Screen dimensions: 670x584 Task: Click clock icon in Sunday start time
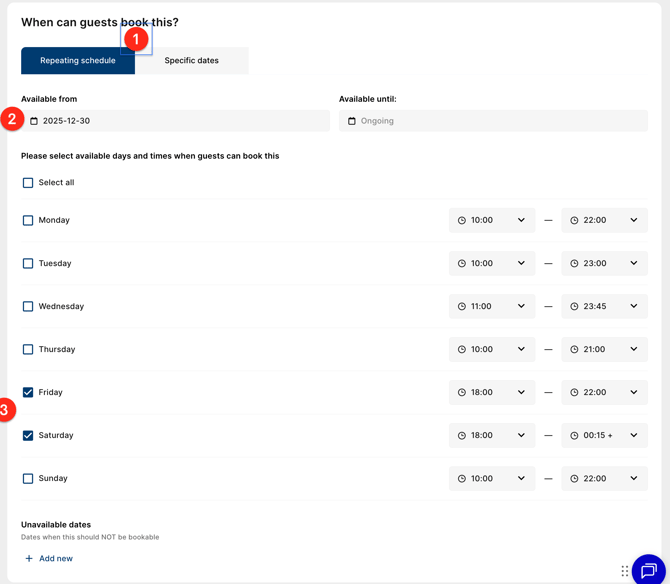coord(462,478)
